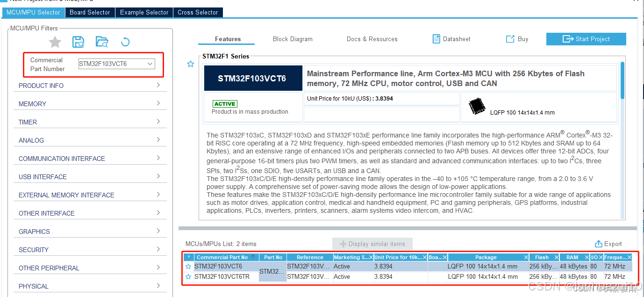Expand the PRODUCT INFO filter
The height and width of the screenshot is (297, 644).
158,85
